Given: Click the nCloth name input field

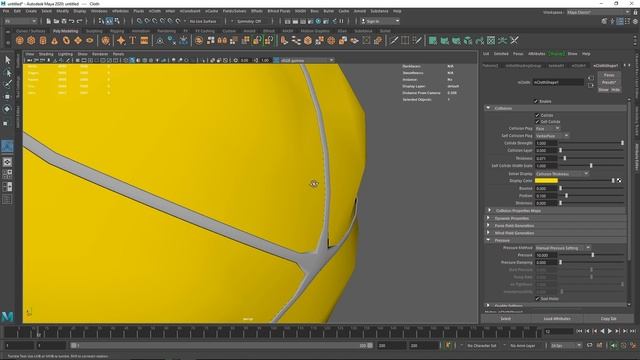Looking at the screenshot, I should pos(558,82).
